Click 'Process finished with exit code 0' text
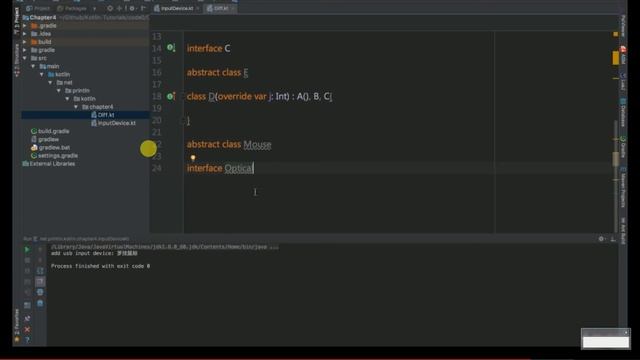The image size is (640, 360). (x=100, y=266)
